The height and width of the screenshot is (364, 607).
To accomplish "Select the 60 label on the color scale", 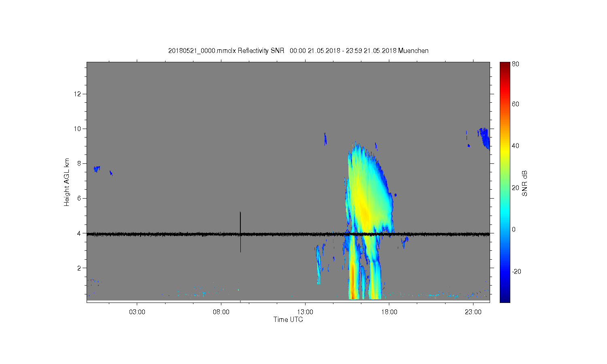I will pos(516,104).
